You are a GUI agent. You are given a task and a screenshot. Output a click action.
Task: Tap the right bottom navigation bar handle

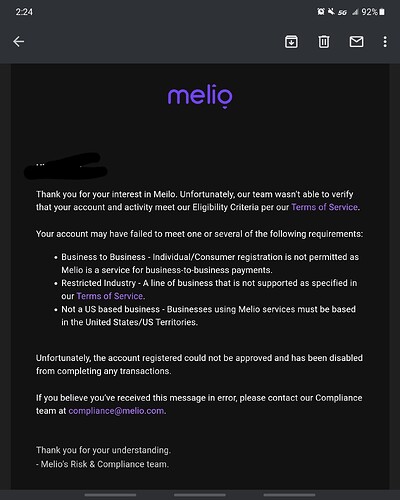[x=289, y=495]
